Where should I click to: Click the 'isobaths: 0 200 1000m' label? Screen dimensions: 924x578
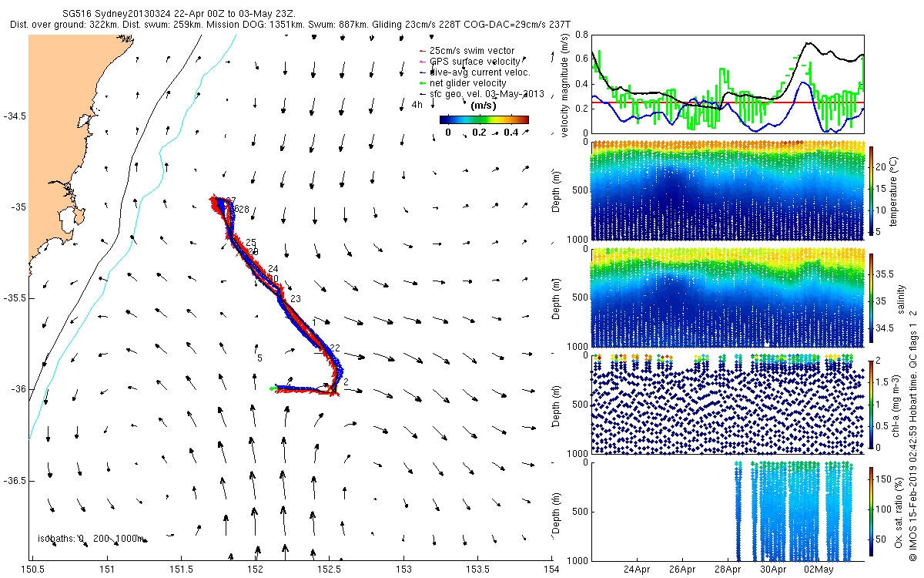coord(91,538)
